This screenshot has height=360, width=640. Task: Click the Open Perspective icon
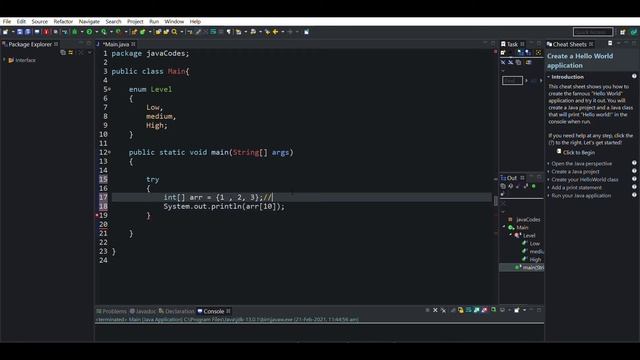pyautogui.click(x=622, y=32)
